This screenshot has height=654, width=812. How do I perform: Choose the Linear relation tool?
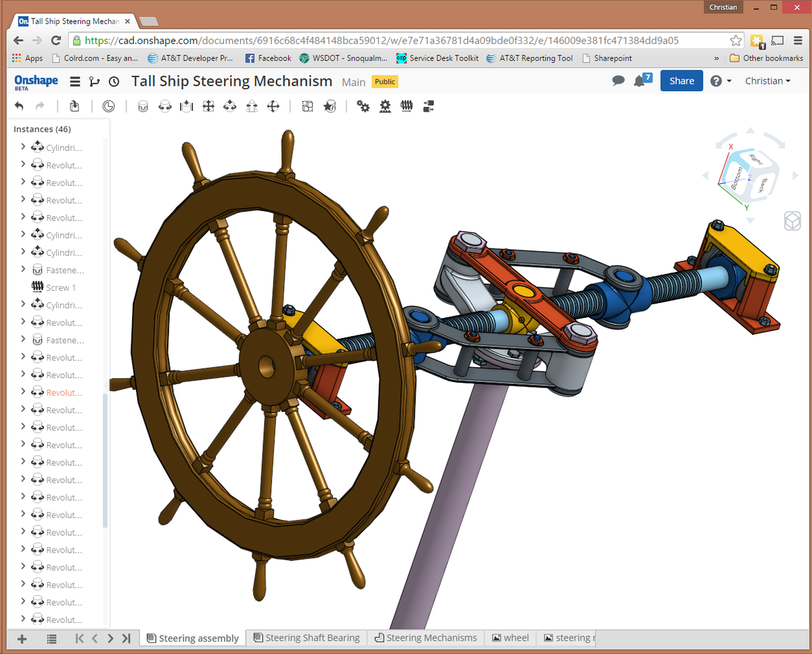[428, 106]
